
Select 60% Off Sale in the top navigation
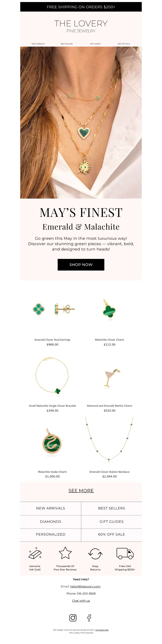pos(124,44)
